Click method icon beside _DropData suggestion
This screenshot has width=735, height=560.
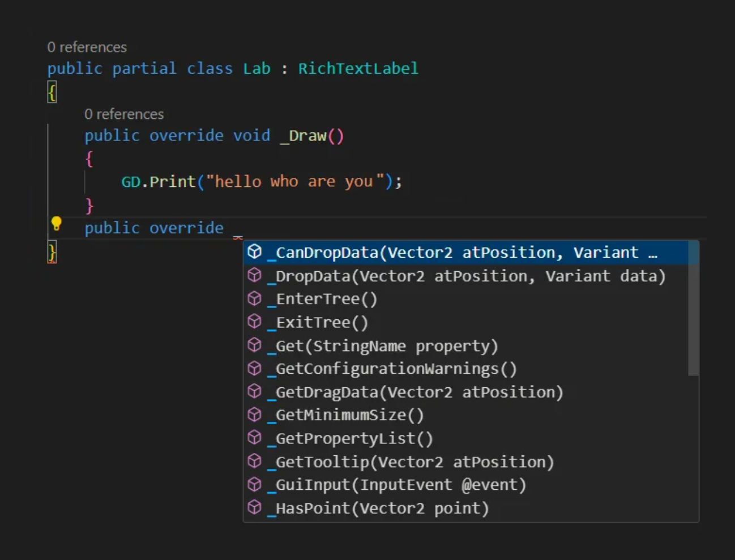255,275
